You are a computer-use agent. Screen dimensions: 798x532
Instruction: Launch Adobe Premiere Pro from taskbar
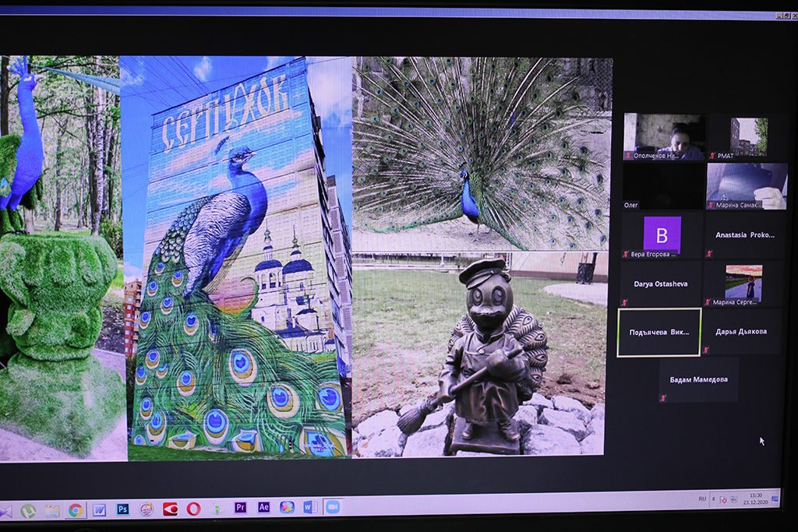(241, 508)
